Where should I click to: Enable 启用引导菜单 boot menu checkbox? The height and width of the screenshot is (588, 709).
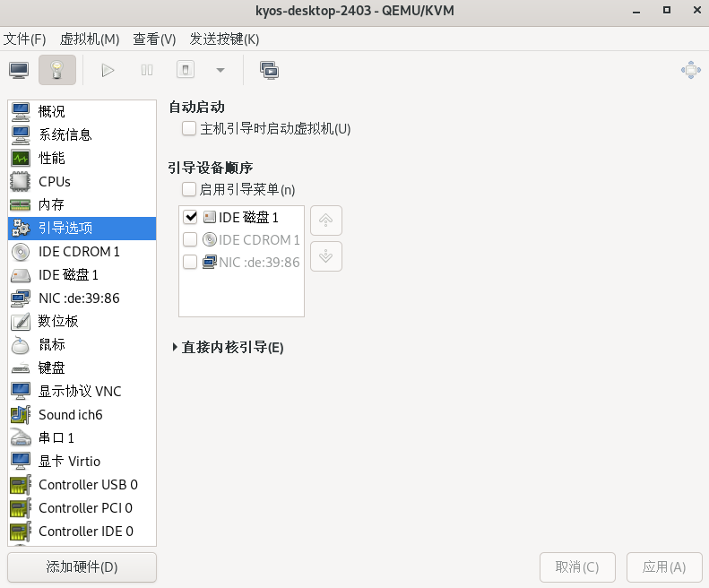[189, 189]
